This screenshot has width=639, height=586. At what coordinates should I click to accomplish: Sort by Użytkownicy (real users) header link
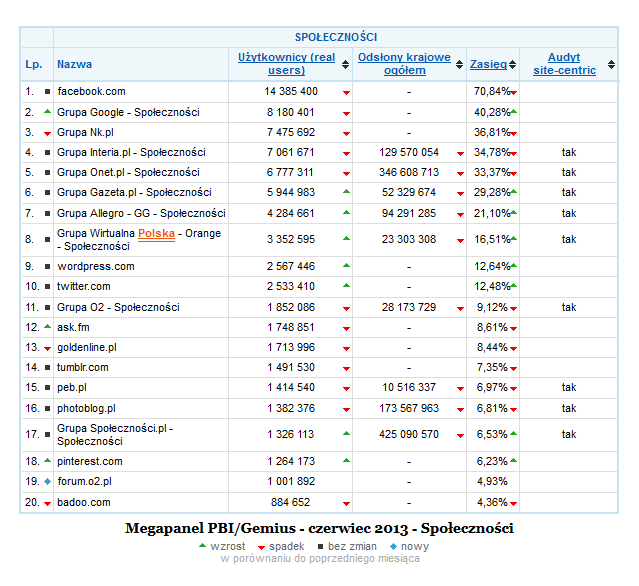[286, 64]
